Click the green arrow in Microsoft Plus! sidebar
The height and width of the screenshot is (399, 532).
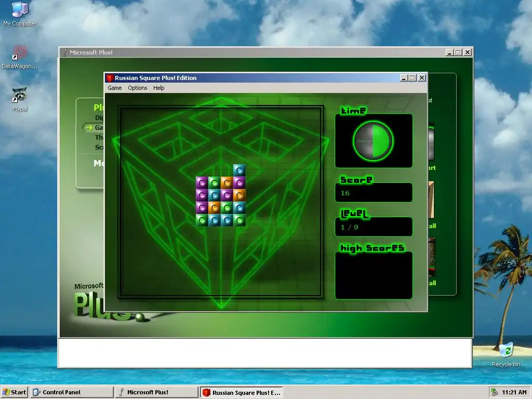pyautogui.click(x=89, y=128)
